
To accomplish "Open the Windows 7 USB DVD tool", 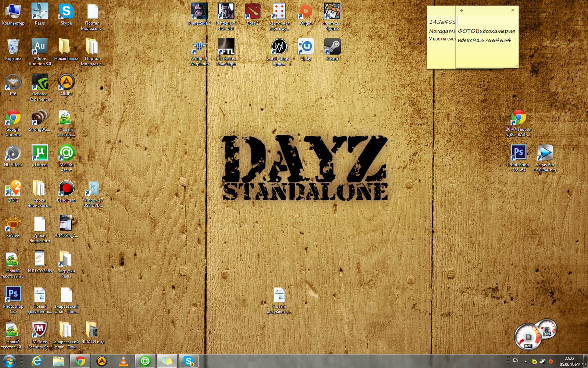I will [x=93, y=194].
